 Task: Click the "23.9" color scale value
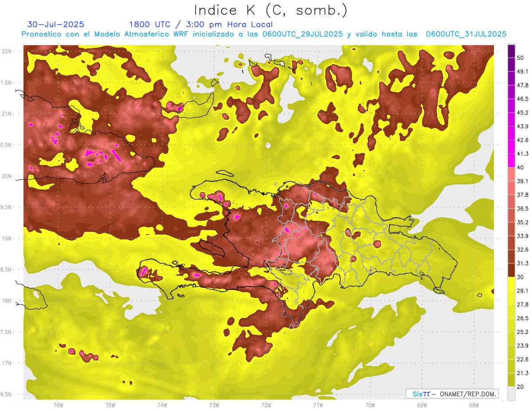pos(523,346)
